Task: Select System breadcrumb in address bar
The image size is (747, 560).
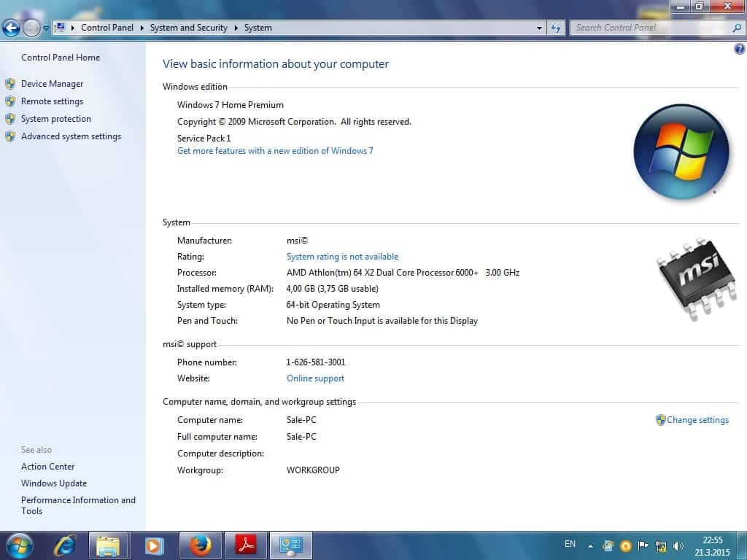Action: (258, 28)
